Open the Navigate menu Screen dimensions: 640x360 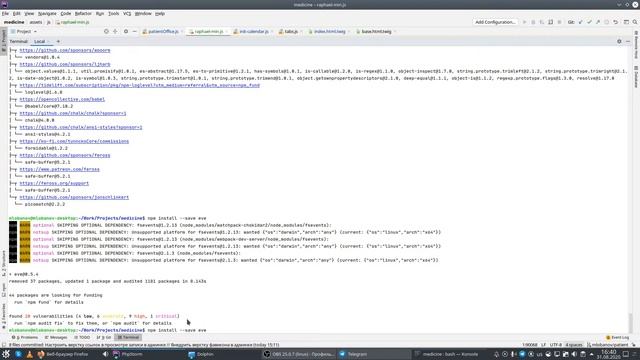47,13
